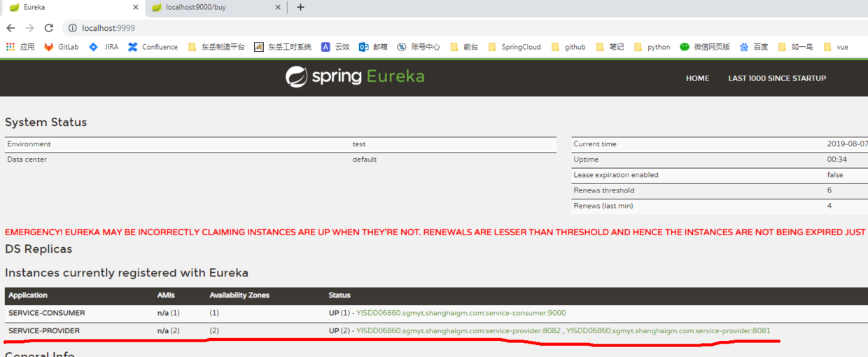
Task: Select the Lease expiration enabled label
Action: tap(616, 175)
